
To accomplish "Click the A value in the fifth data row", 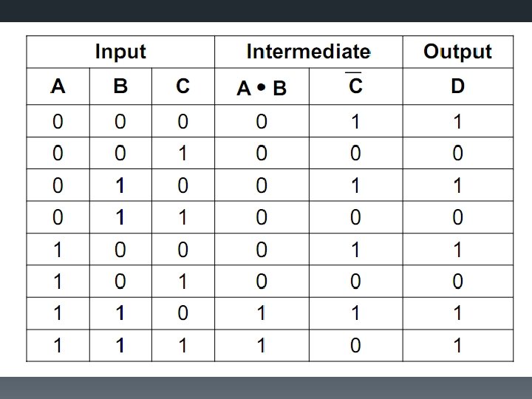I will 58,250.
